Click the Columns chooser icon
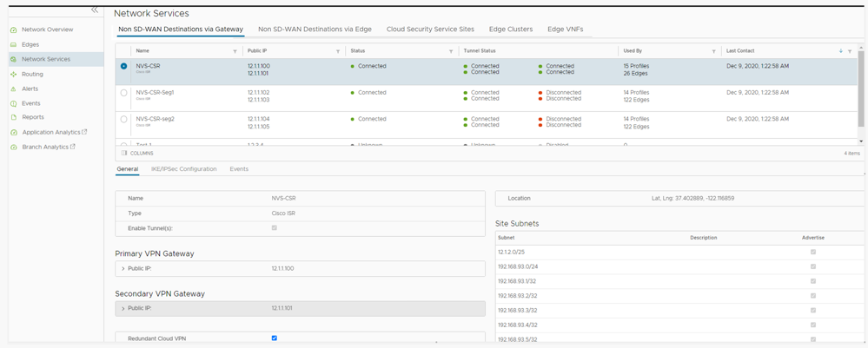The width and height of the screenshot is (868, 348). coord(124,153)
